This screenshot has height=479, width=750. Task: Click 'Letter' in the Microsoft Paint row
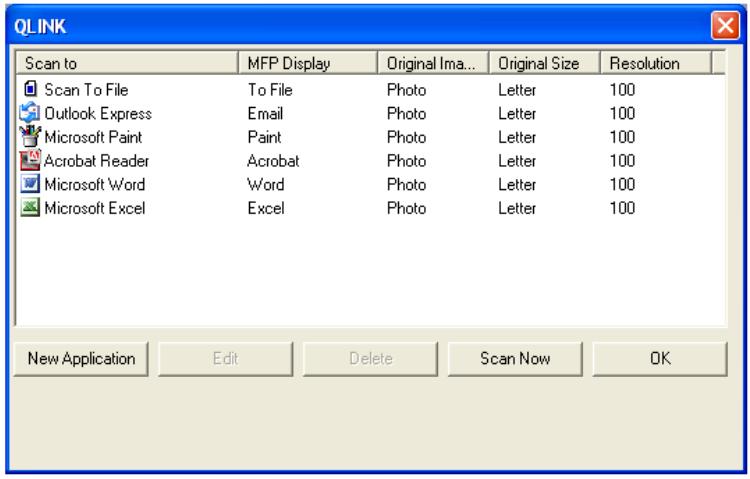(517, 137)
